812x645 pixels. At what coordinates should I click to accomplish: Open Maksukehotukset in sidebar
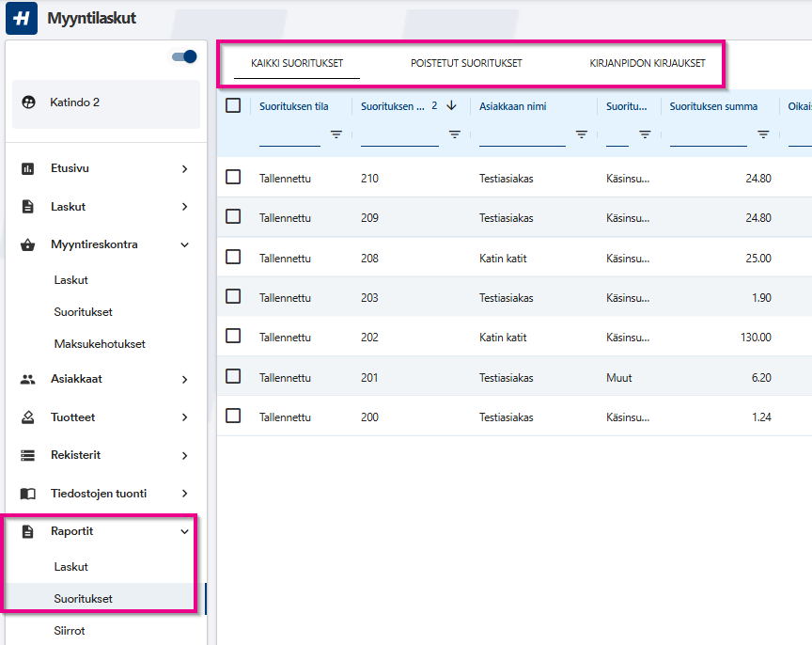point(100,344)
